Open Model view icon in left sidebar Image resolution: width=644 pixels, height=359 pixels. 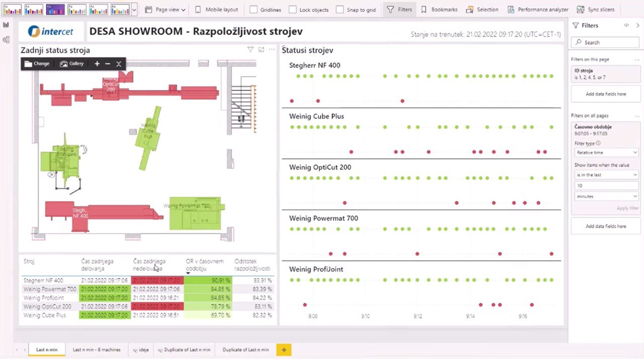click(6, 40)
